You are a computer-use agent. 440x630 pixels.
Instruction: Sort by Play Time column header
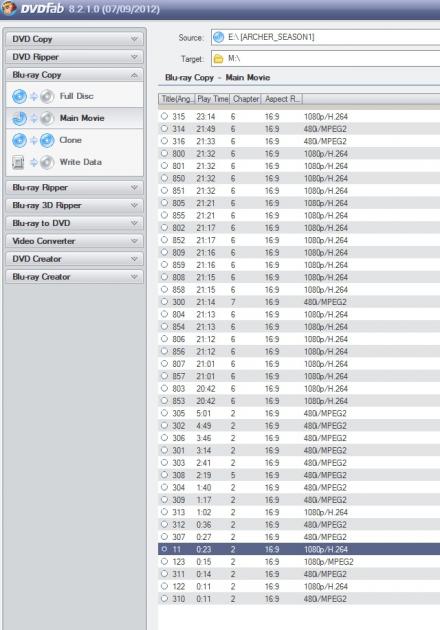click(x=213, y=99)
